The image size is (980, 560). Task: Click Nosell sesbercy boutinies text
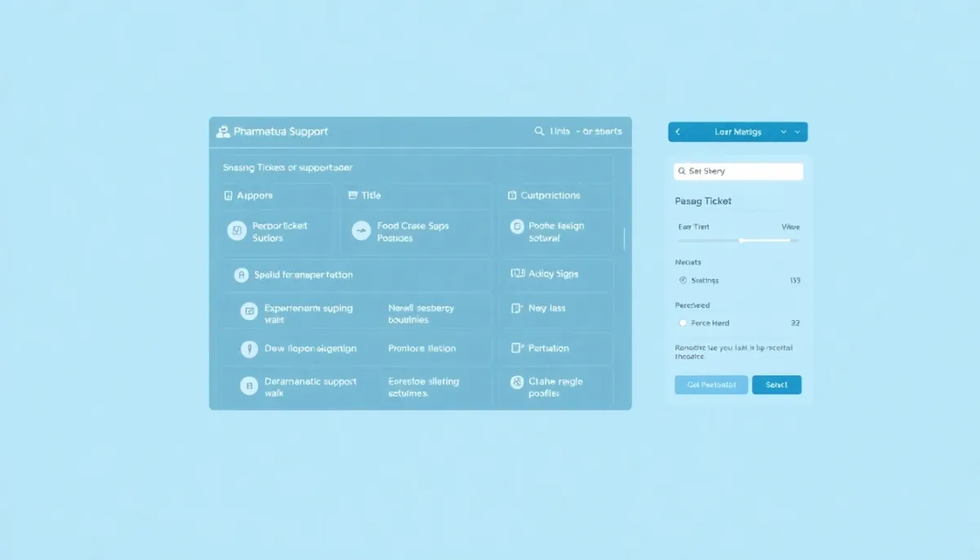[x=421, y=314]
